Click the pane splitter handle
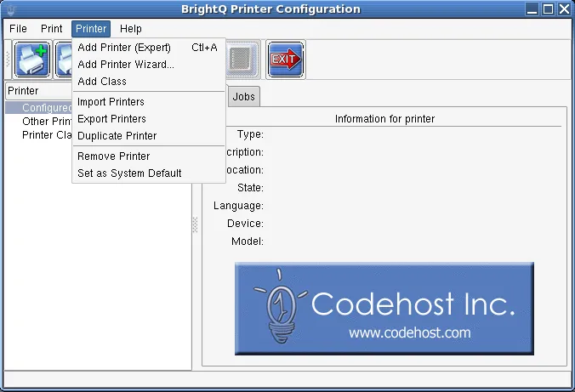The width and height of the screenshot is (575, 392). coord(195,224)
